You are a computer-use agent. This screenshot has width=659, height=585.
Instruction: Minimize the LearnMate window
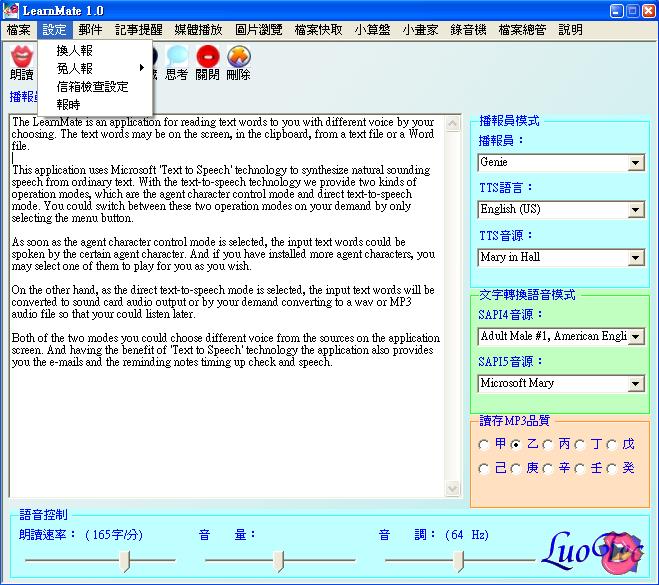point(617,11)
